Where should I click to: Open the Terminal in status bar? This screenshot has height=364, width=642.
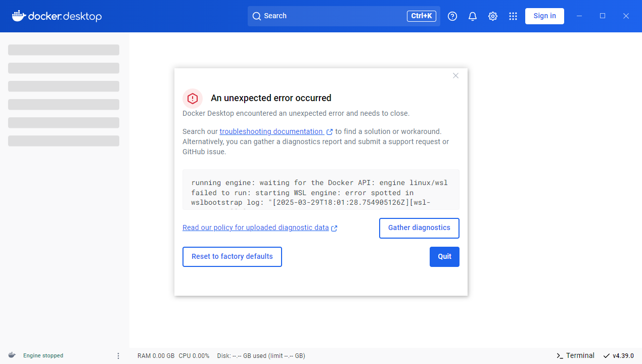click(575, 356)
